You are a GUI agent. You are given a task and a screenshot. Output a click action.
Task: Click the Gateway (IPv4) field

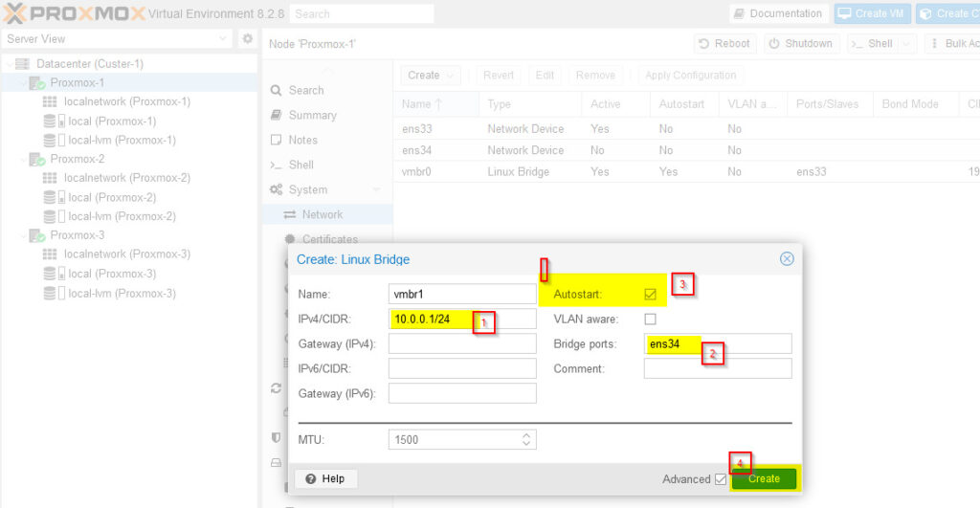(x=462, y=343)
